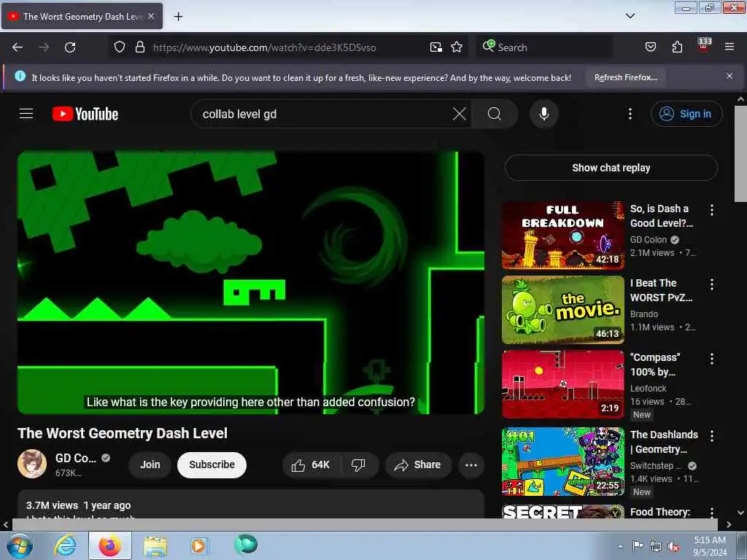This screenshot has width=747, height=560.
Task: Go back using the browser back arrow
Action: coord(18,47)
